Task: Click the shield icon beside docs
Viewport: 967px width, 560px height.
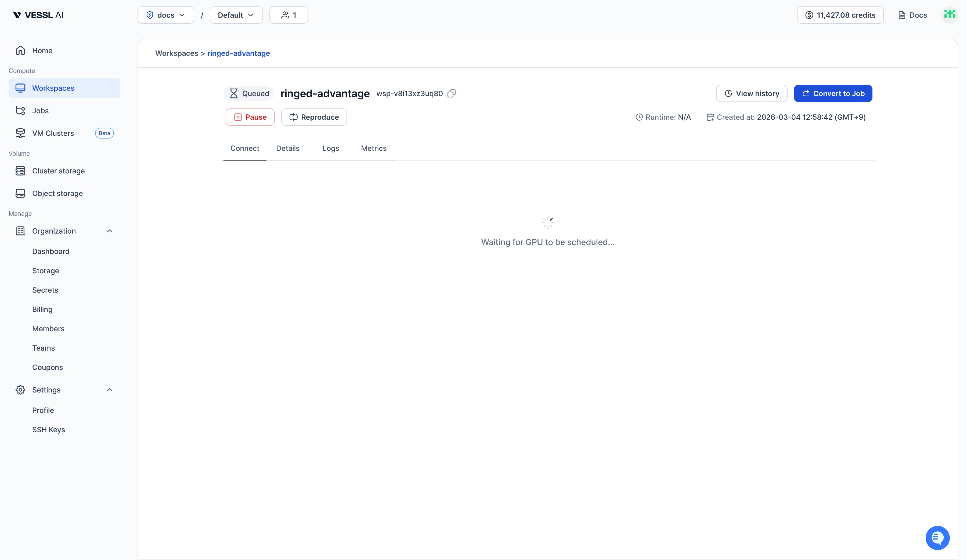Action: click(150, 15)
